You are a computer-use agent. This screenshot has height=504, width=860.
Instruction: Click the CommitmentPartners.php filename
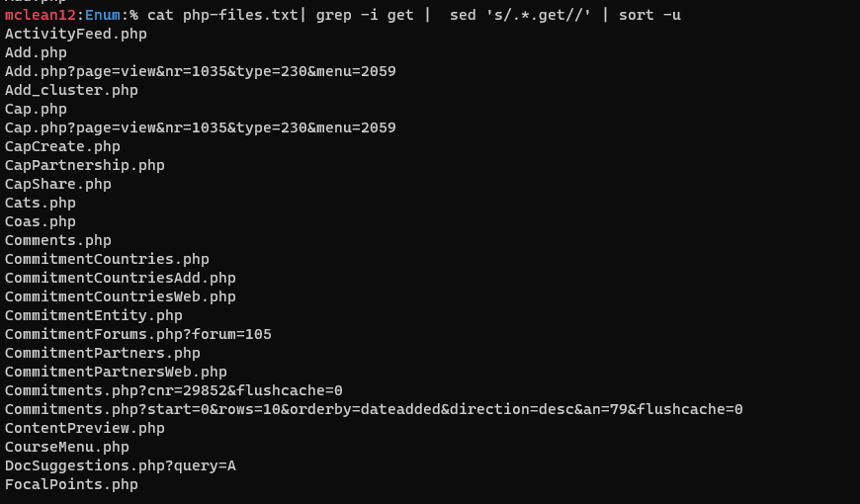103,354
